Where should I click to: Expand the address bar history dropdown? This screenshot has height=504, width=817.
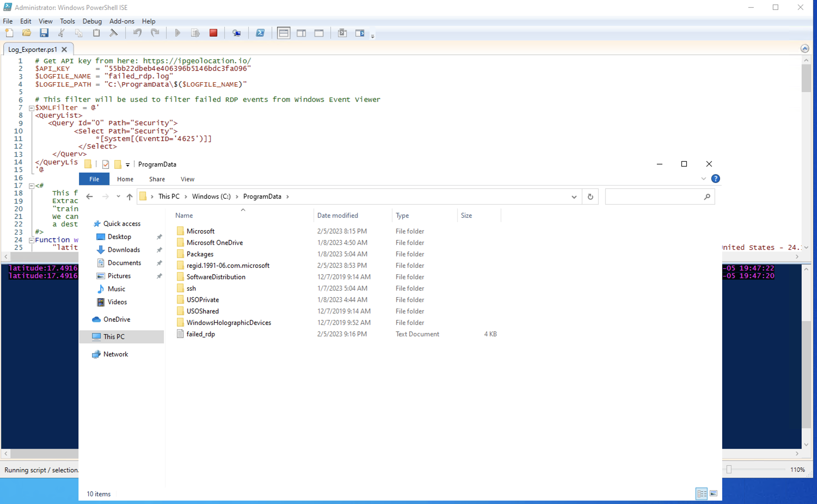point(574,197)
